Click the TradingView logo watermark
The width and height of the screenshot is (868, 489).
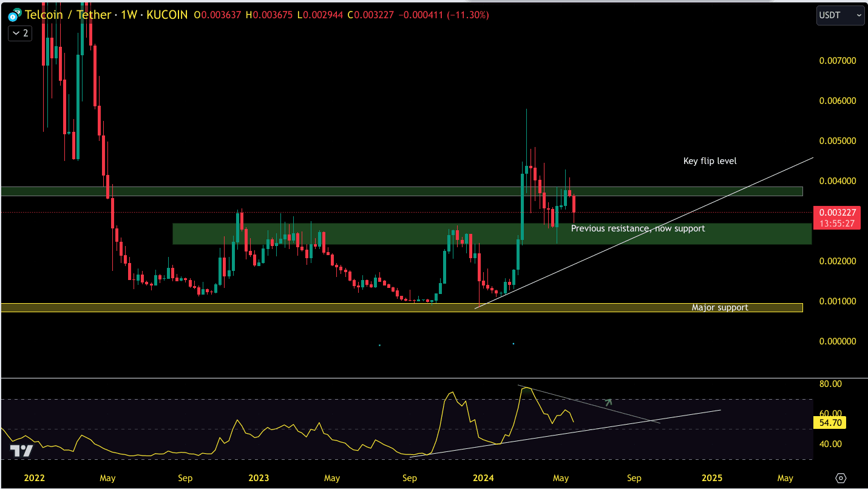pyautogui.click(x=21, y=451)
